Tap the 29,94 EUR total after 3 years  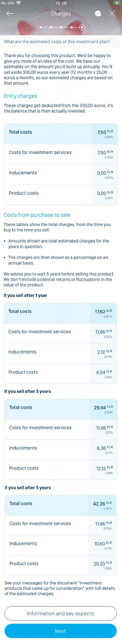pyautogui.click(x=61, y=409)
